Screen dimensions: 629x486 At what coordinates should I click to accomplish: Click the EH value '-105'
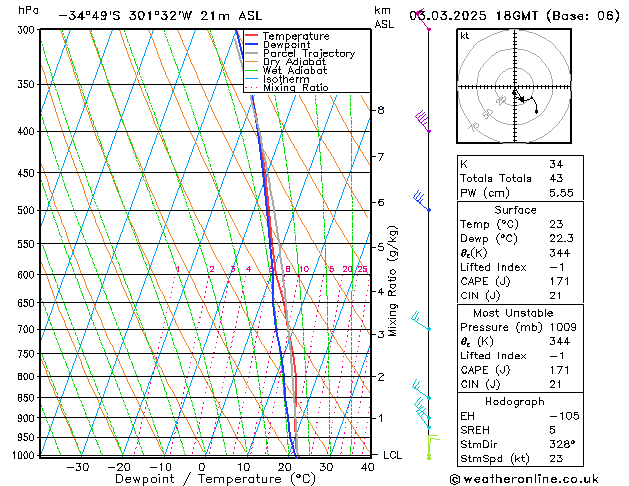tap(564, 416)
